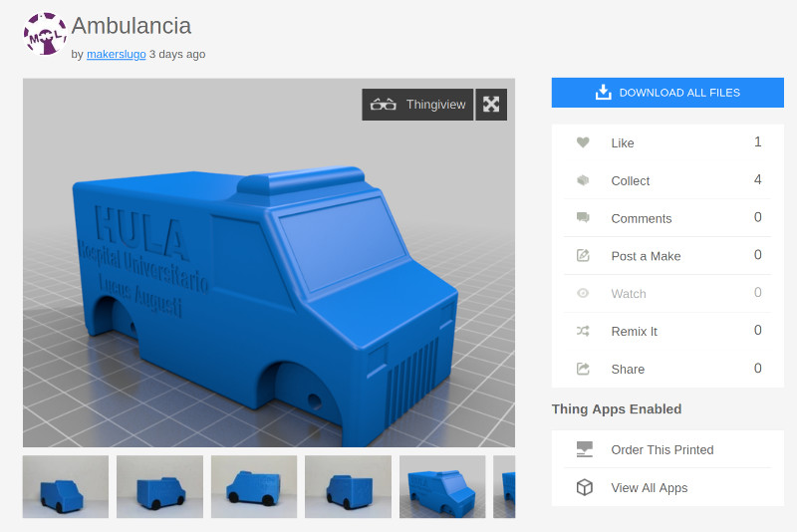Expand the 3D preview to fullscreen
This screenshot has height=532, width=797.
(491, 105)
